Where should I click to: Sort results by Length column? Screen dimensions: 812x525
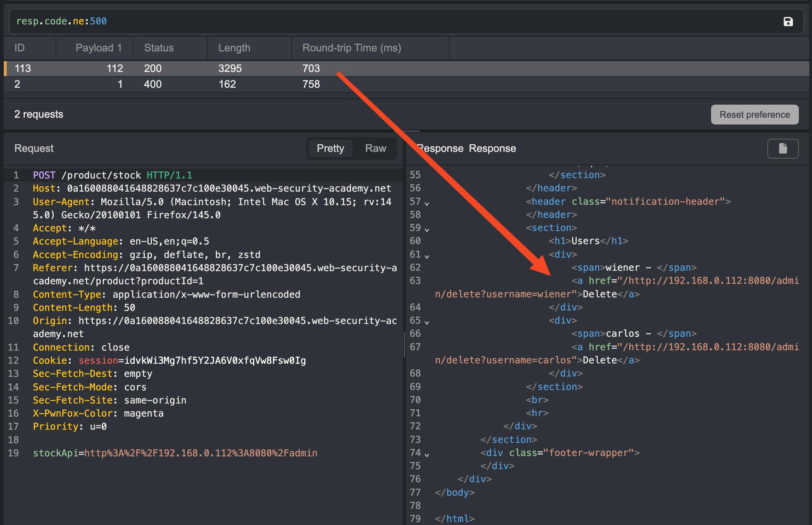click(x=234, y=48)
